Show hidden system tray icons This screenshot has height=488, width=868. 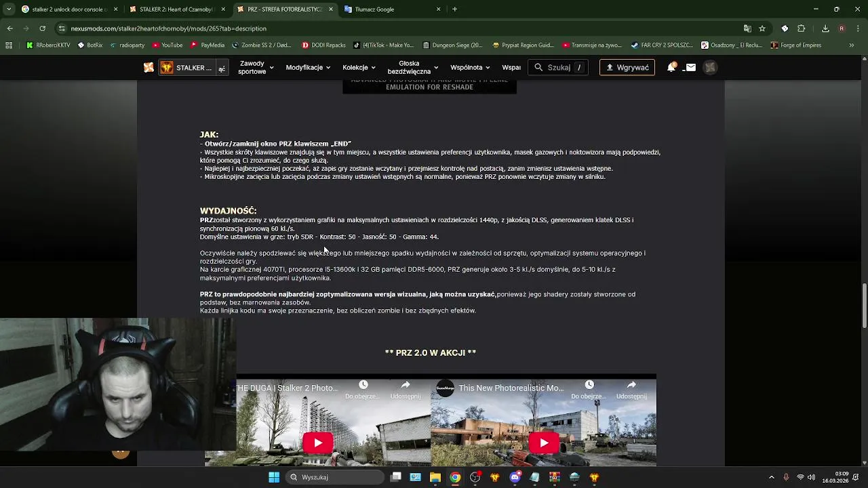click(772, 477)
